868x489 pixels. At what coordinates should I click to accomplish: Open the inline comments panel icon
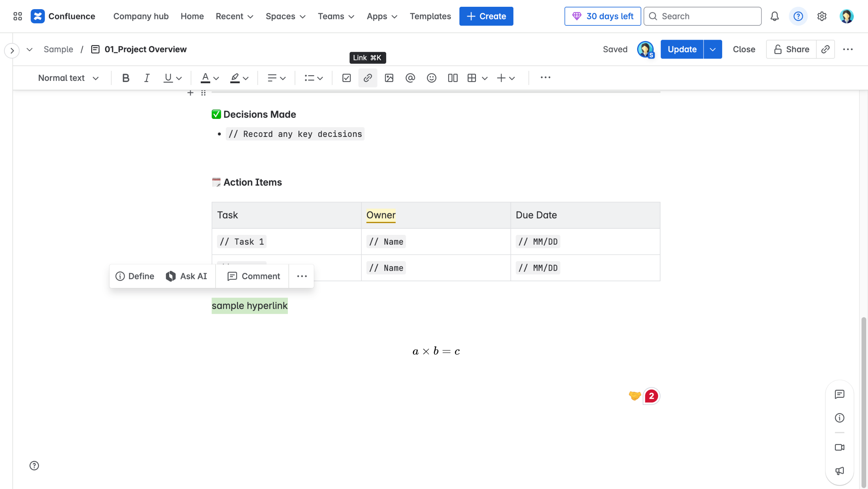click(840, 394)
